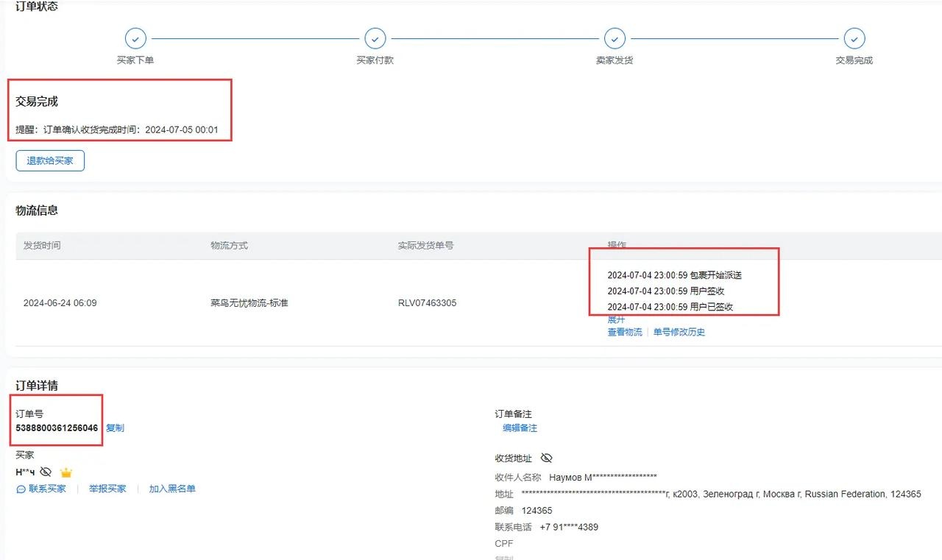Click the 交易完成 step checkmark icon
942x560 pixels.
point(854,38)
